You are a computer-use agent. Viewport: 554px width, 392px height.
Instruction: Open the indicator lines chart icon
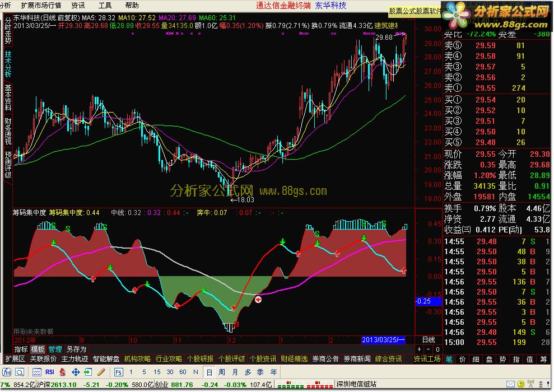point(37,372)
